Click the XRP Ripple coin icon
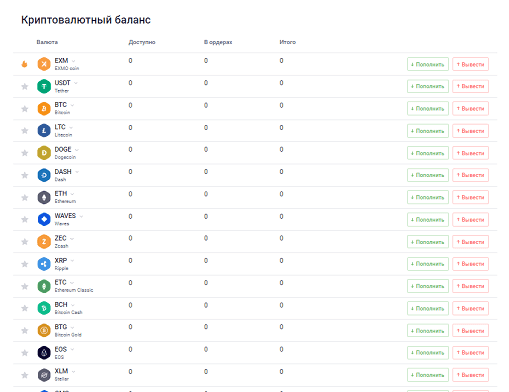The width and height of the screenshot is (509, 392). [44, 264]
